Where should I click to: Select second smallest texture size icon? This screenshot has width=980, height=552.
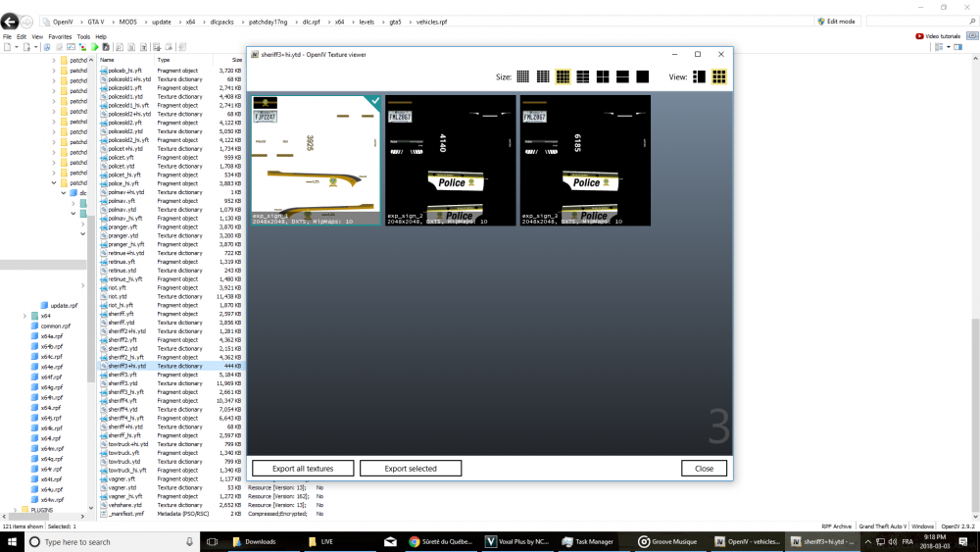tap(543, 76)
